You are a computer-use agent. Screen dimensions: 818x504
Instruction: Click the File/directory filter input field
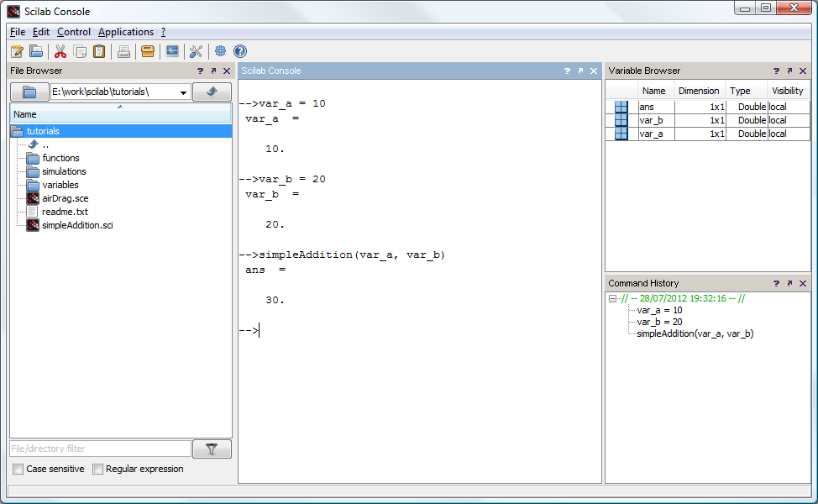point(100,449)
